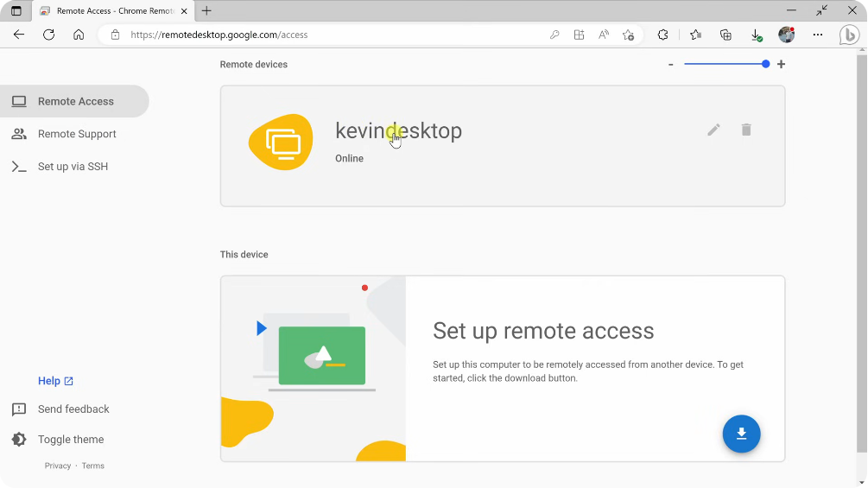Image resolution: width=868 pixels, height=488 pixels.
Task: Open Settings and more menu
Action: point(818,35)
